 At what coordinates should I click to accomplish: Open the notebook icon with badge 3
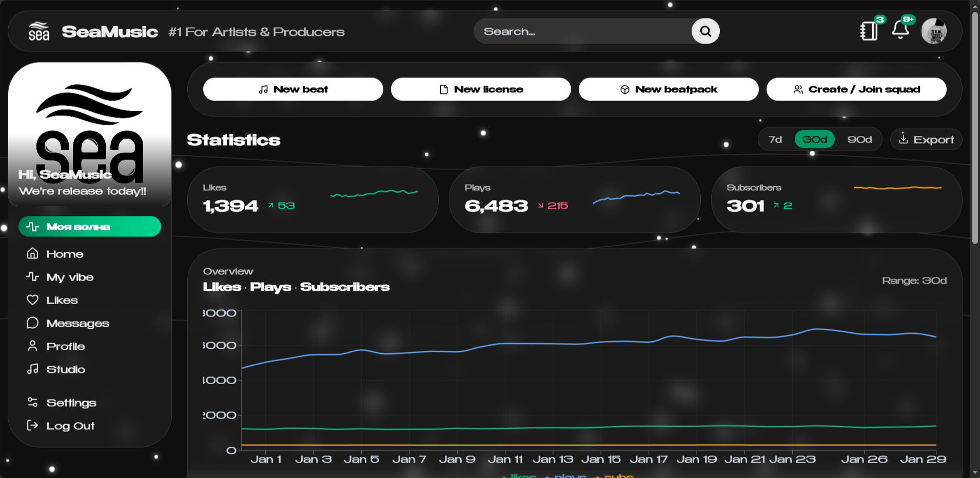(869, 31)
